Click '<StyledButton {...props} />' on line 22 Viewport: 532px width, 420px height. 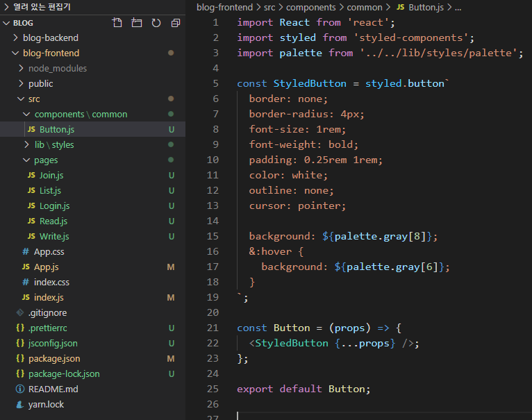331,343
